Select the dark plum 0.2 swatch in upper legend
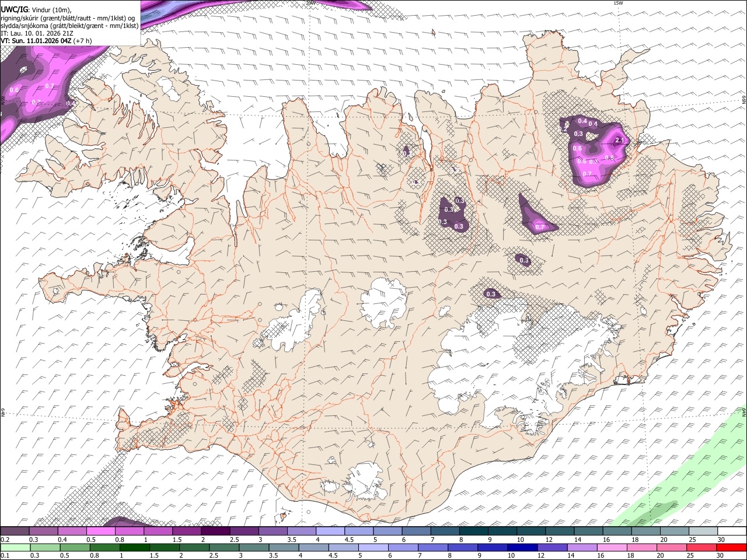The image size is (747, 560). (15, 531)
